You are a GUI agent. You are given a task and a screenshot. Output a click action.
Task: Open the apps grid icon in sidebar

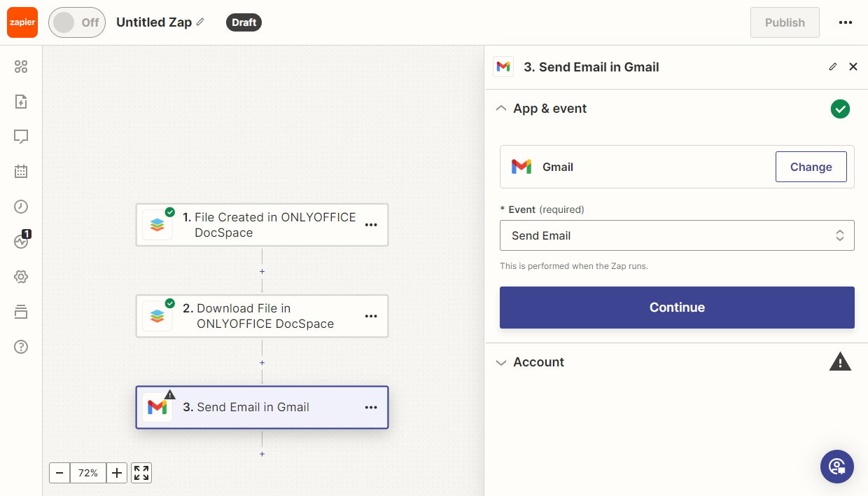click(x=21, y=67)
